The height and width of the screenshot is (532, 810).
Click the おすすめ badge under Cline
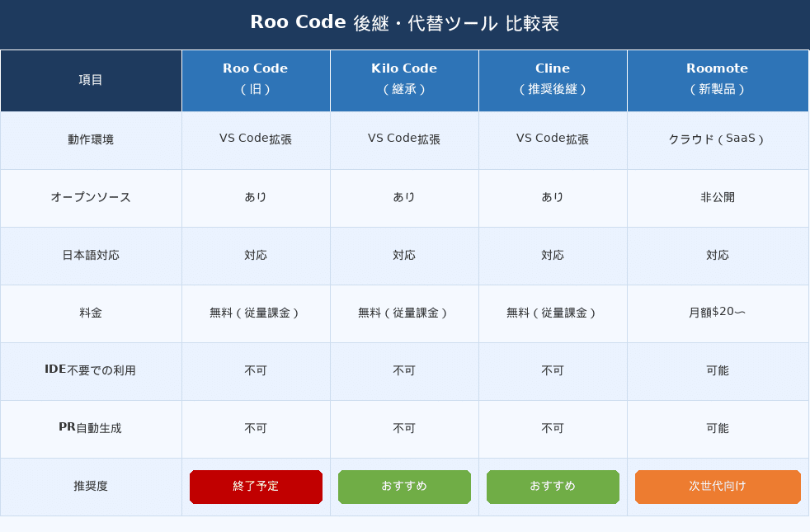point(553,487)
